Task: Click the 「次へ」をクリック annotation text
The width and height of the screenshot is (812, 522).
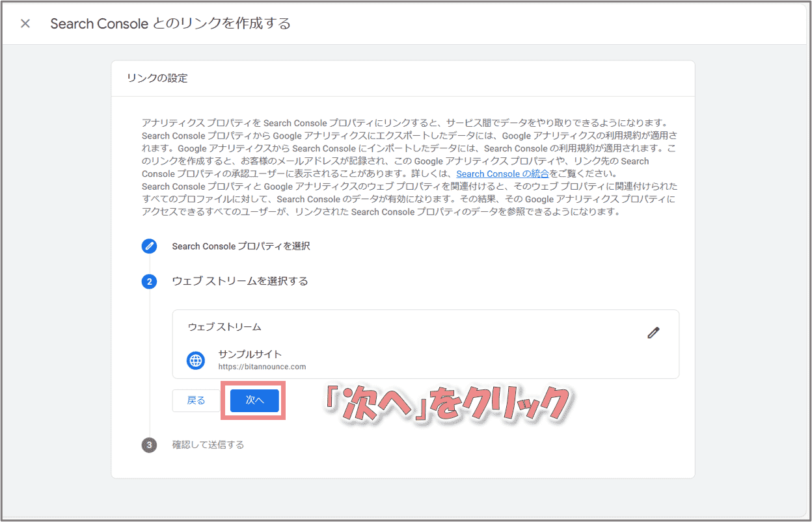Action: click(446, 404)
